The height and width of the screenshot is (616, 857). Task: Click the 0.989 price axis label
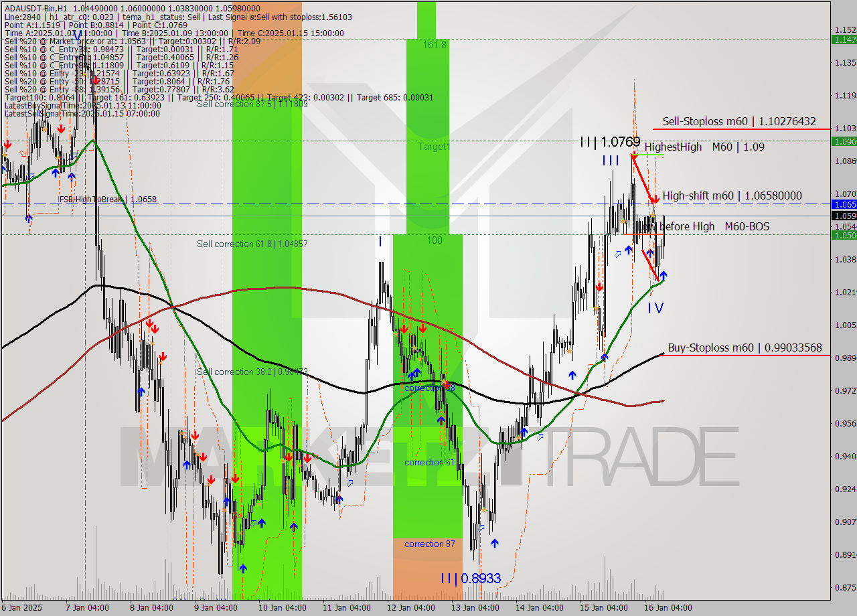pyautogui.click(x=845, y=358)
